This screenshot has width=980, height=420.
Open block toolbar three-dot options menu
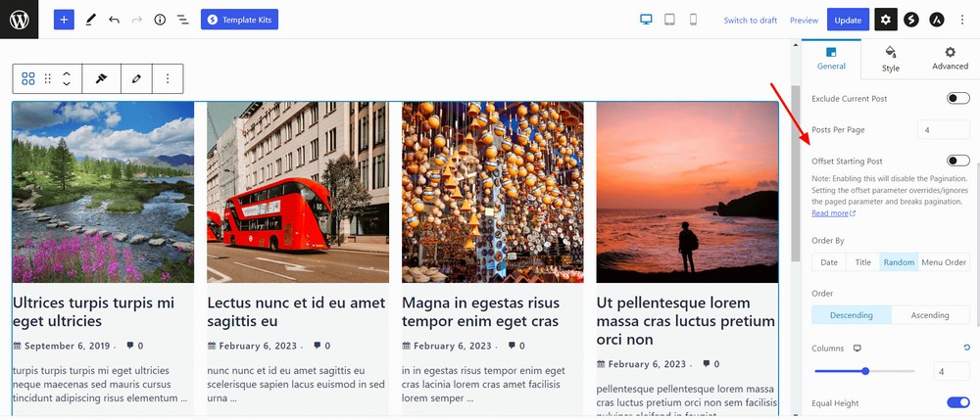click(168, 78)
